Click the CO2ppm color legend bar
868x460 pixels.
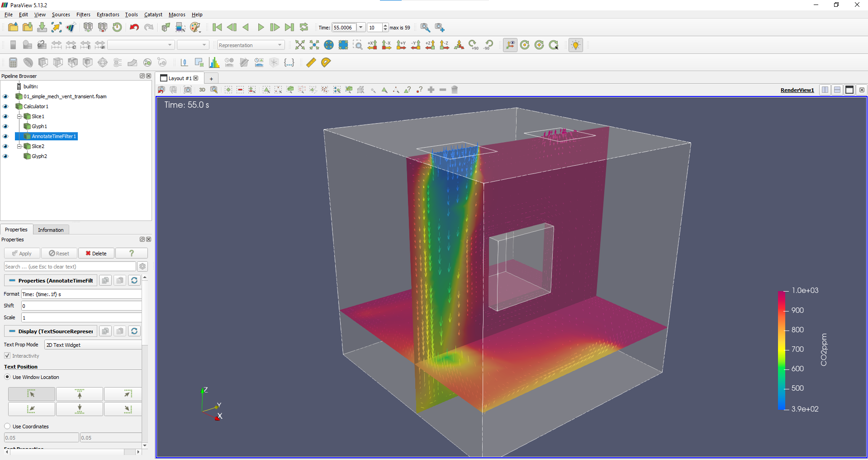point(782,350)
